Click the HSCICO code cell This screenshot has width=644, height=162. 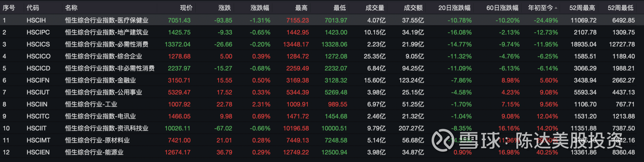(x=38, y=56)
